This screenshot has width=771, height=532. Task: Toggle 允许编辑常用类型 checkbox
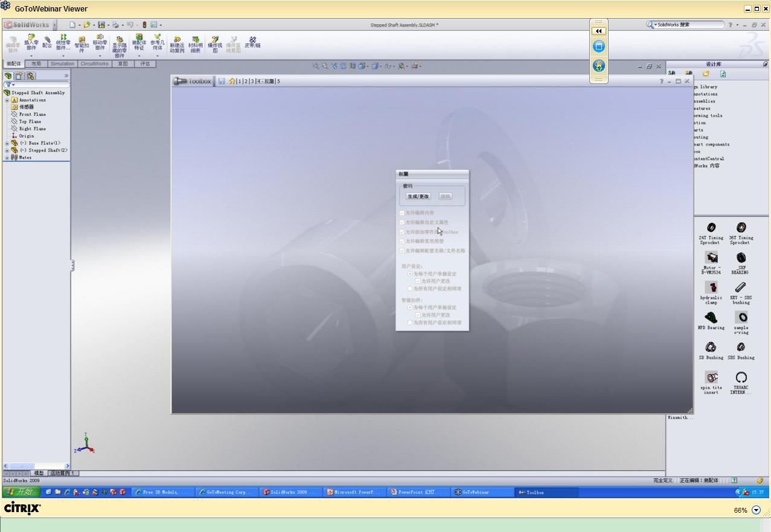(x=402, y=241)
